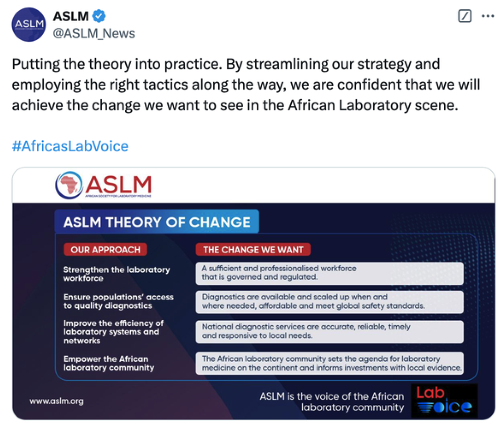Select the sufficient and professionalised workforce box
The image size is (504, 432).
329,273
